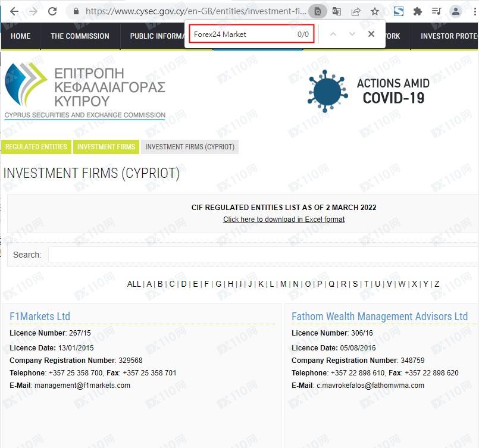Open the Extensions puzzle piece icon

pos(418,11)
